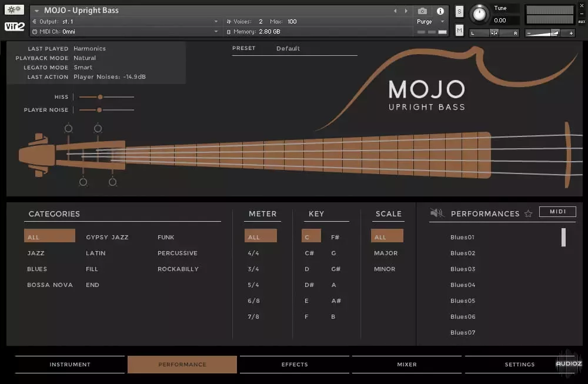
Task: Open the Purge dropdown menu
Action: pos(431,22)
